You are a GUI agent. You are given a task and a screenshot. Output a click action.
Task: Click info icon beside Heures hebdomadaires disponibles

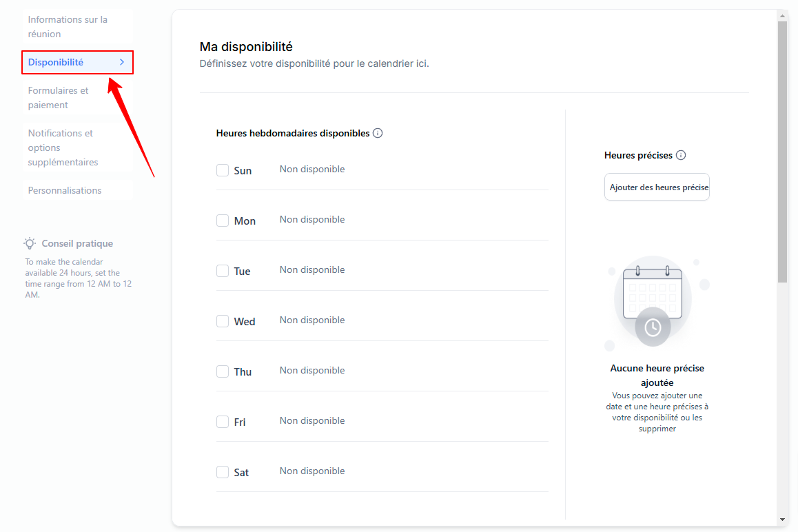[378, 134]
